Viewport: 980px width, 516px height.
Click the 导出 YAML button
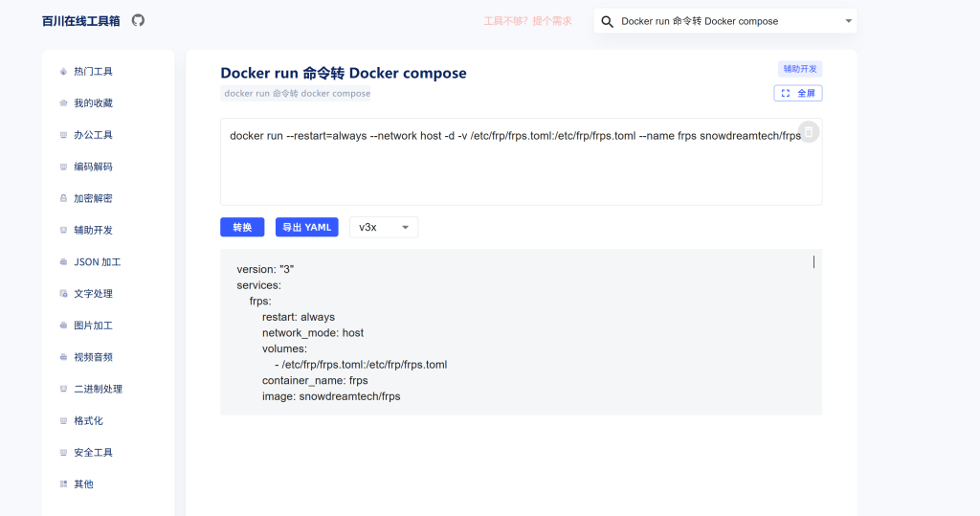click(x=307, y=227)
